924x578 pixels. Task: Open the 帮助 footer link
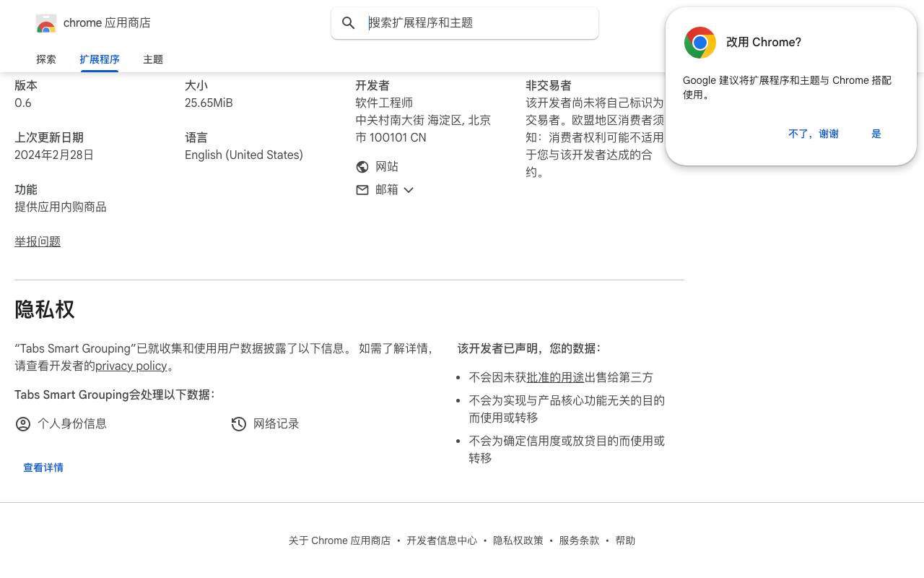pyautogui.click(x=625, y=540)
